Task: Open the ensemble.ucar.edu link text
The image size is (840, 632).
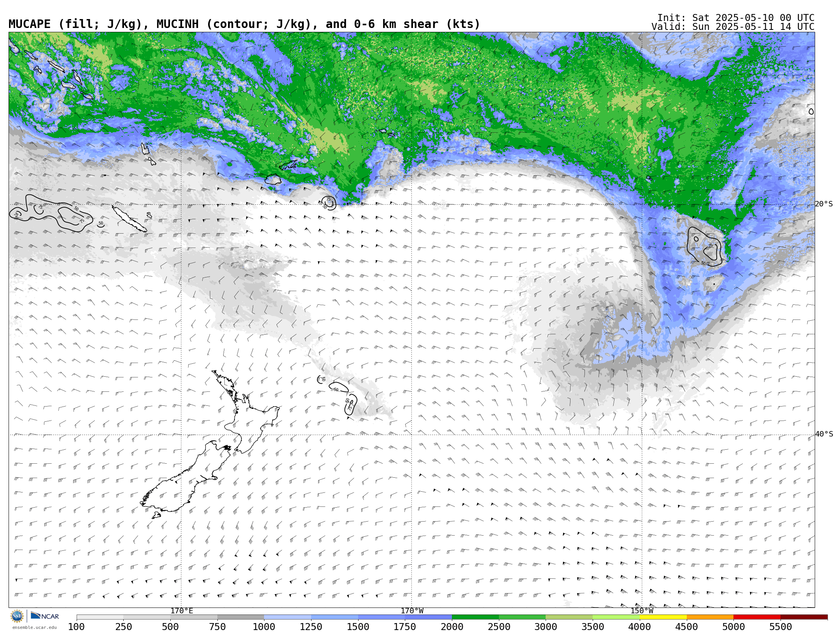Action: [34, 627]
